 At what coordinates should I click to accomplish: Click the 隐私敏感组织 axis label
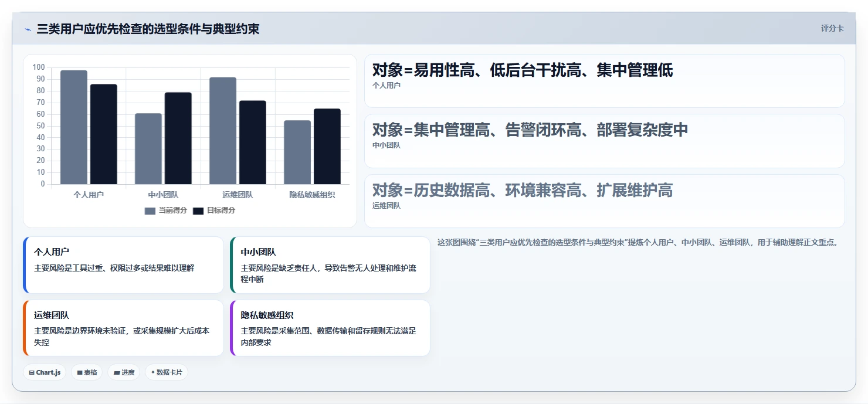click(312, 195)
